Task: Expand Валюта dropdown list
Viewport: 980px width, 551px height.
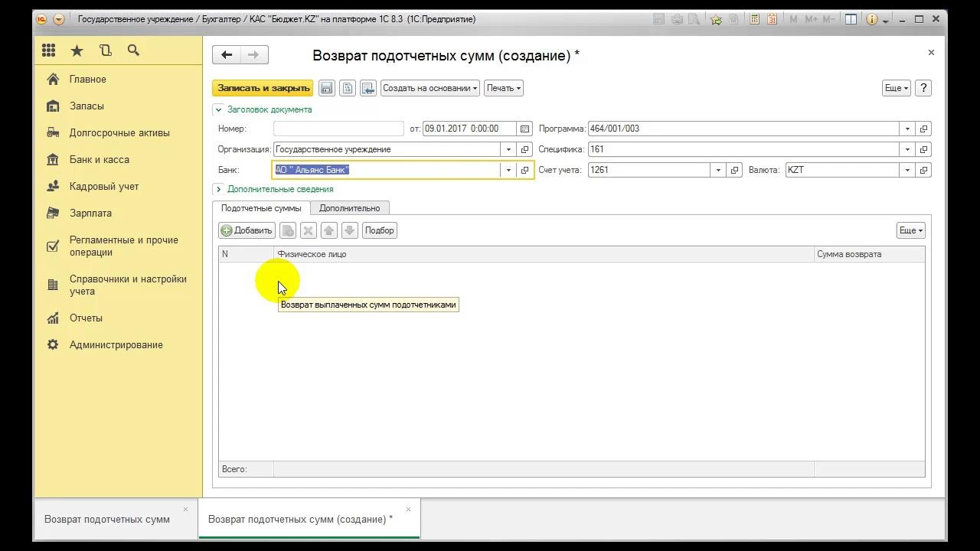Action: point(907,170)
